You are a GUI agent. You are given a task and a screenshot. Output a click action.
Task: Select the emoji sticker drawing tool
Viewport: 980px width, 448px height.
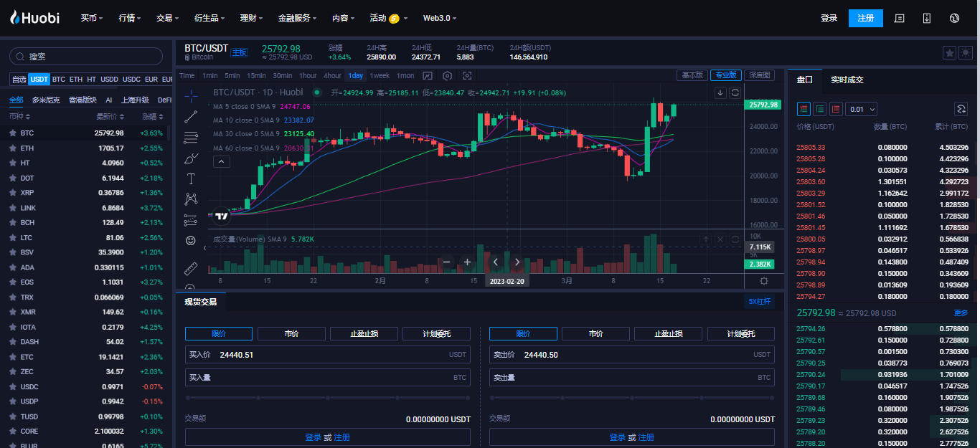[191, 242]
